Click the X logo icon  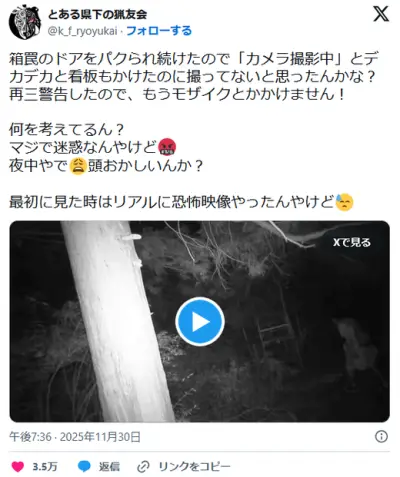(x=381, y=14)
